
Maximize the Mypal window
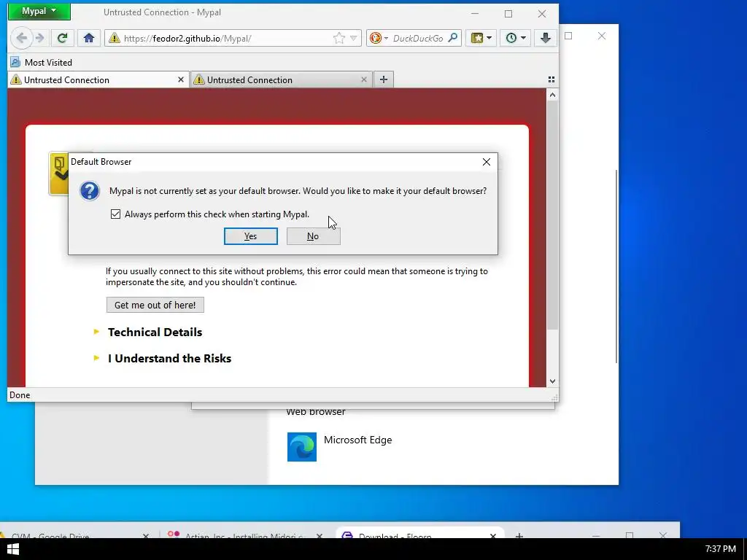pyautogui.click(x=508, y=13)
